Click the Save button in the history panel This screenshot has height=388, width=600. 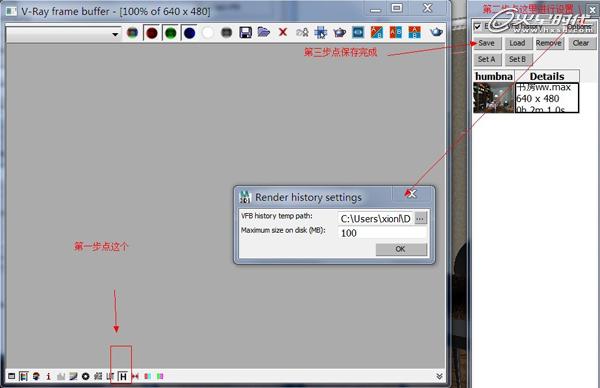[x=486, y=43]
